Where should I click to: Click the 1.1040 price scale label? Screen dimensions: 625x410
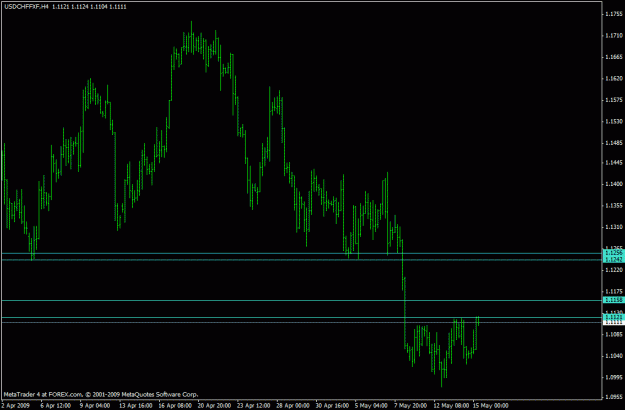click(x=614, y=356)
